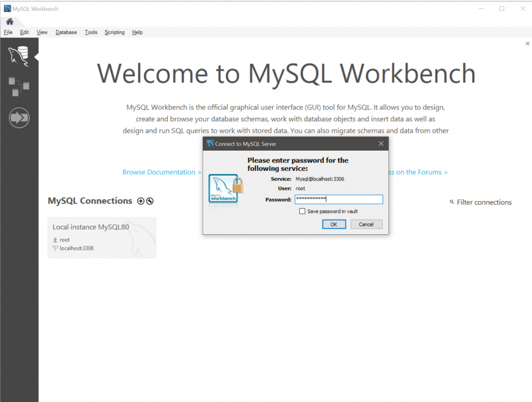Minimize the MySQL Workbench window
The height and width of the screenshot is (402, 532).
[481, 9]
